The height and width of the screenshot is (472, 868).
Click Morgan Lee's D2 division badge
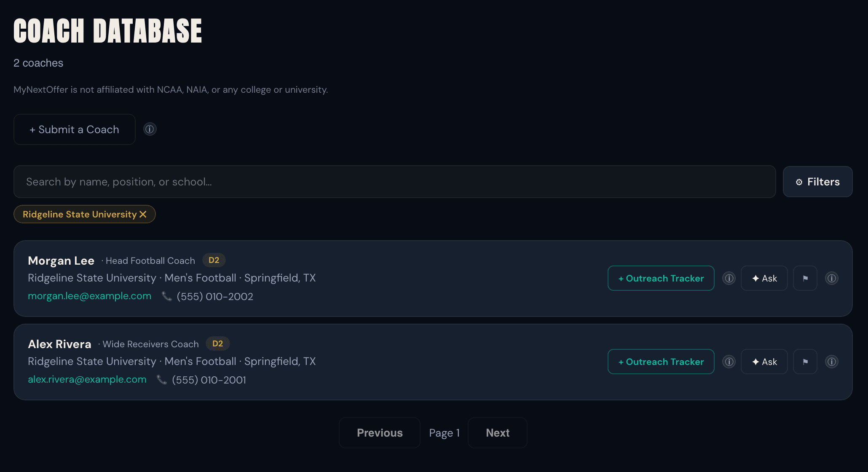click(x=214, y=260)
